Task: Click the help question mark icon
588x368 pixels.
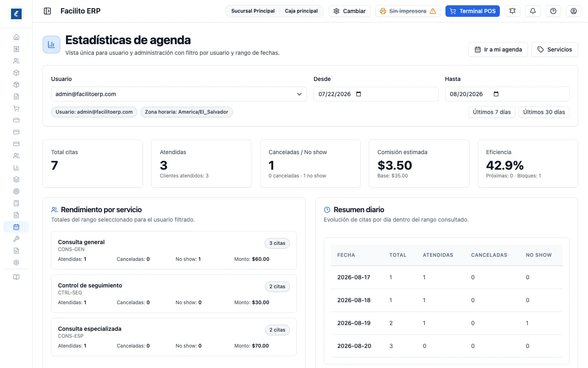Action: [553, 11]
